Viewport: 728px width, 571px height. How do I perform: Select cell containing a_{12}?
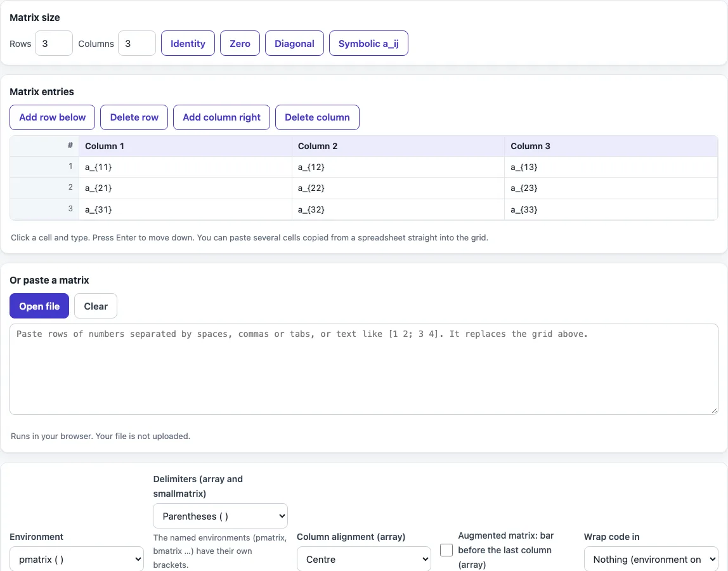tap(398, 167)
